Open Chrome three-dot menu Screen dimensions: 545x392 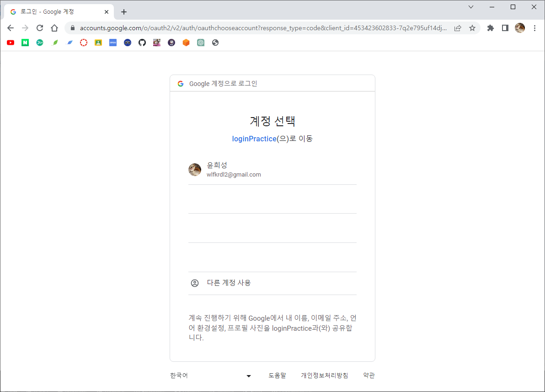pyautogui.click(x=534, y=28)
